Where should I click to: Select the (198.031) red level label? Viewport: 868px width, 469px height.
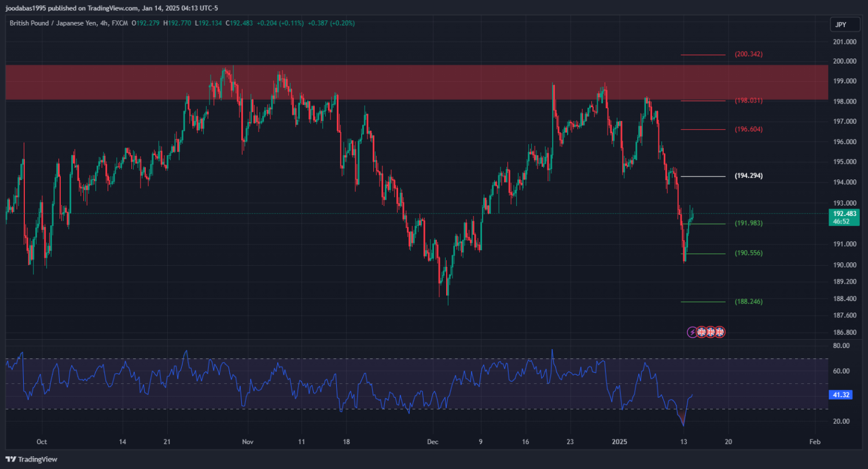click(x=749, y=101)
